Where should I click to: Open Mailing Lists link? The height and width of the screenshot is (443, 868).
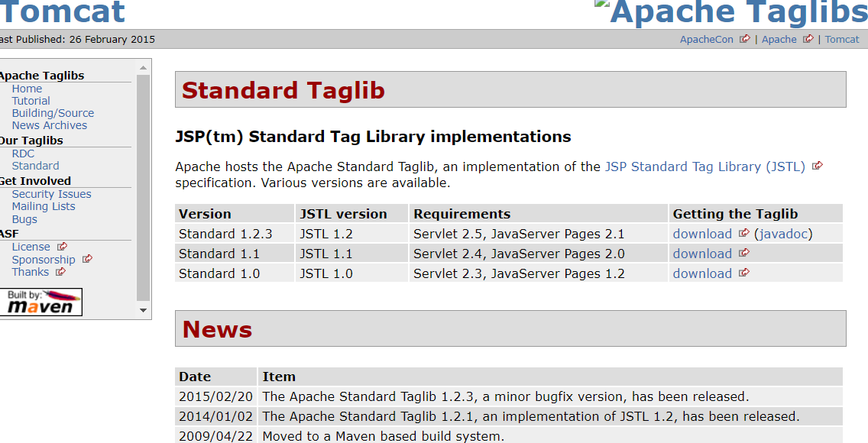44,206
